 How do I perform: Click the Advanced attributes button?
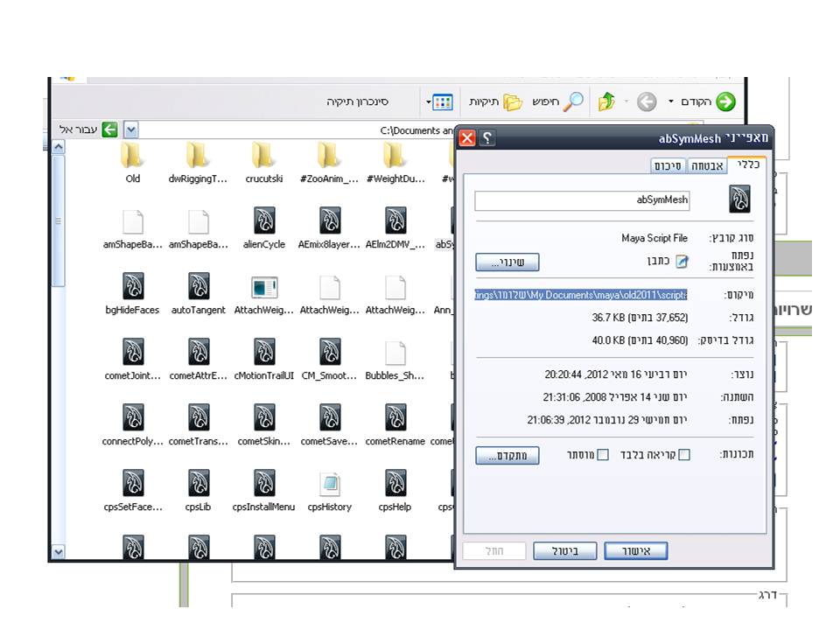507,455
